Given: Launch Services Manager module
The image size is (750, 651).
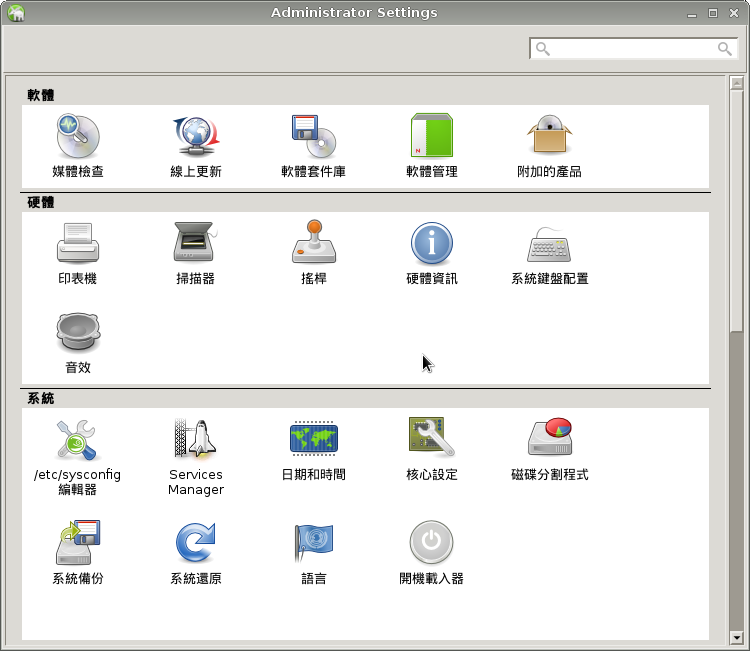Looking at the screenshot, I should tap(196, 457).
